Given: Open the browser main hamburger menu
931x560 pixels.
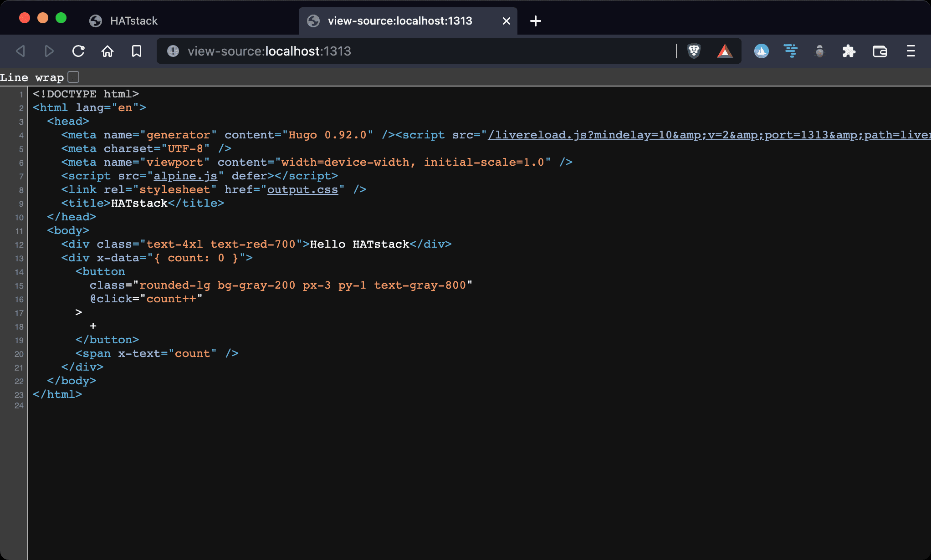Looking at the screenshot, I should point(911,51).
